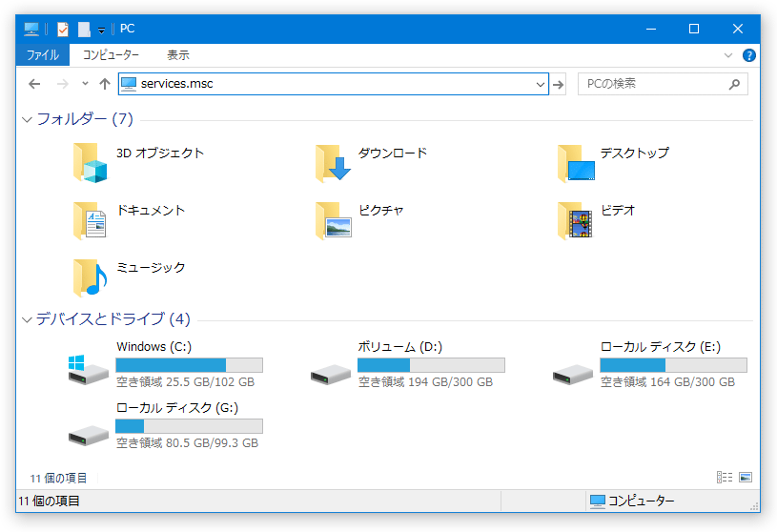Switch to large icons view
This screenshot has height=532, width=777.
pyautogui.click(x=746, y=477)
